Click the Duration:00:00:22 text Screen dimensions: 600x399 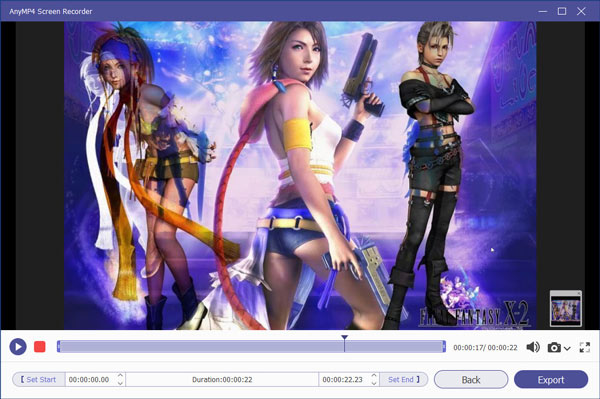(x=222, y=379)
